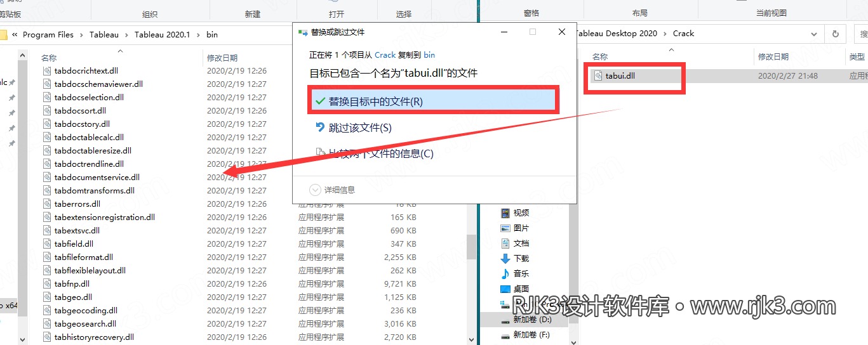868x345 pixels.
Task: Click left navigation pane scroll-up arrow
Action: point(22,55)
